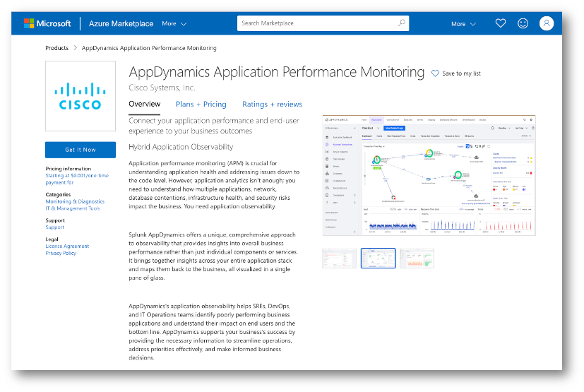Click the Support link
Image resolution: width=584 pixels, height=392 pixels.
(x=55, y=227)
